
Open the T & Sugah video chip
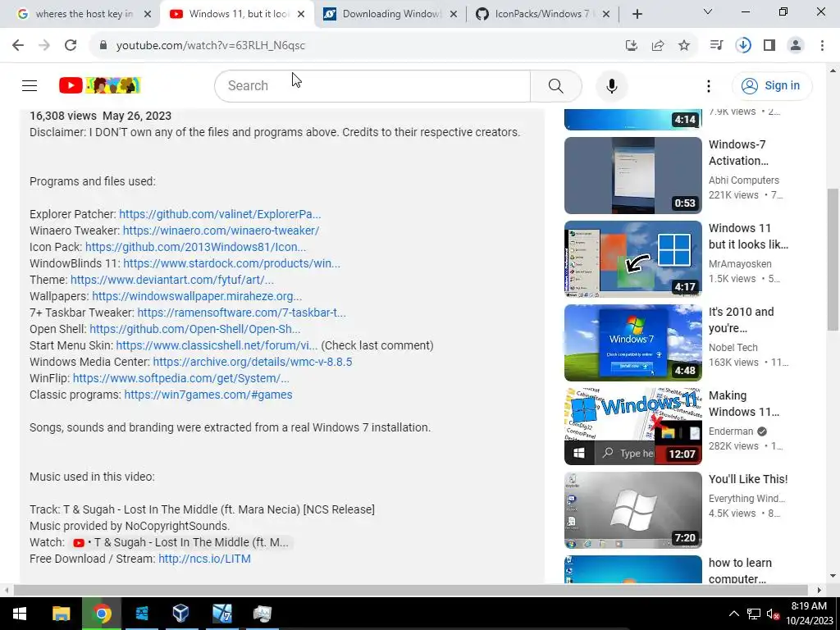(x=181, y=543)
